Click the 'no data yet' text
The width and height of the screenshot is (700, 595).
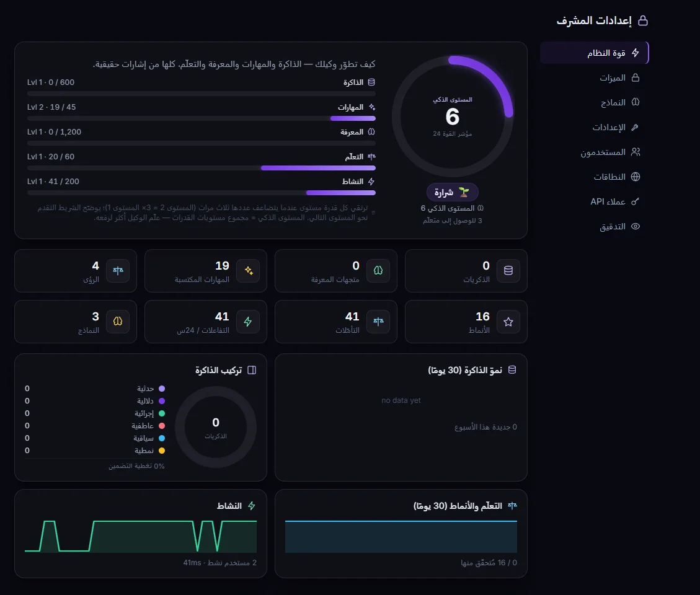point(401,400)
